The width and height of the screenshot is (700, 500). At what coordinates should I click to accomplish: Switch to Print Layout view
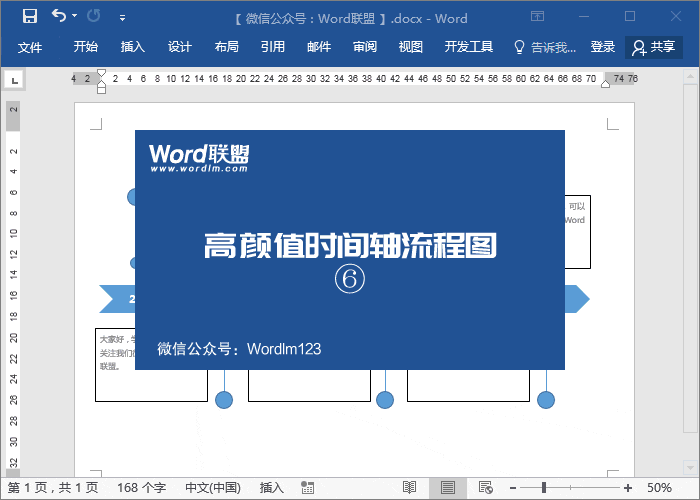(448, 488)
